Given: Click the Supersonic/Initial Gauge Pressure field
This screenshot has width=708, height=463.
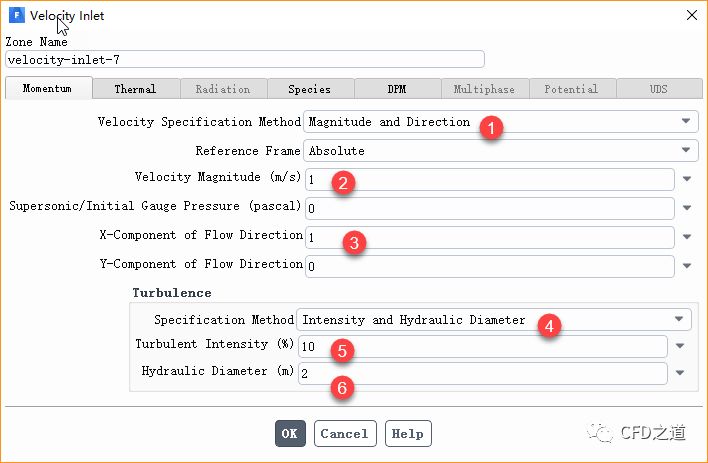Looking at the screenshot, I should 489,208.
